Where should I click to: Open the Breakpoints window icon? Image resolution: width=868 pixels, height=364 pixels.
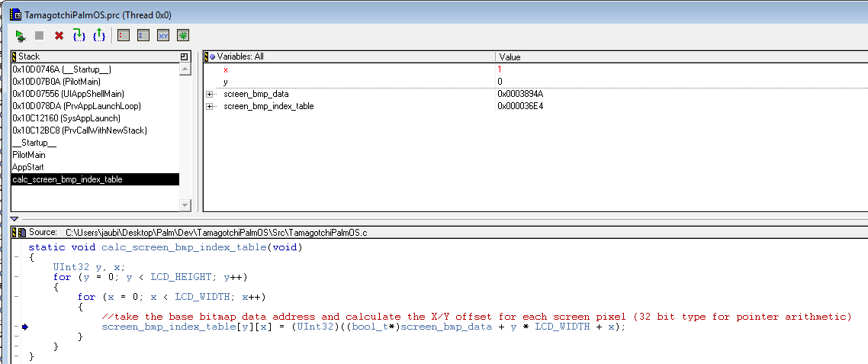124,36
